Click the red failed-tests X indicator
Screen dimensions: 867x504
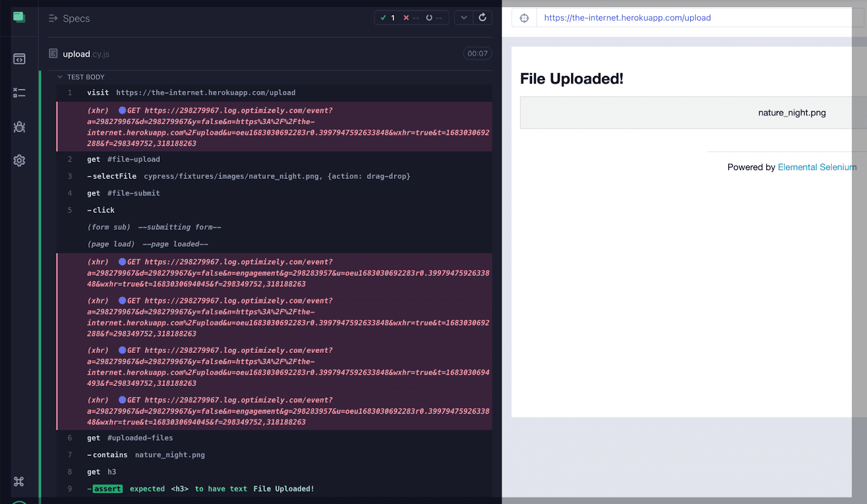tap(406, 17)
